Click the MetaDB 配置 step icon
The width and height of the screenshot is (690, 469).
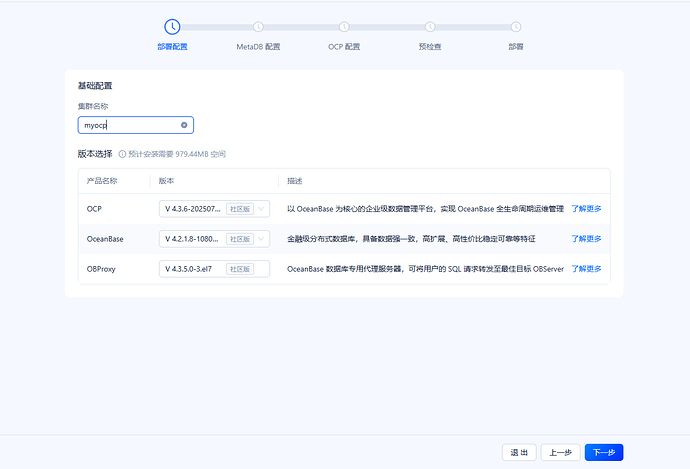[x=258, y=27]
